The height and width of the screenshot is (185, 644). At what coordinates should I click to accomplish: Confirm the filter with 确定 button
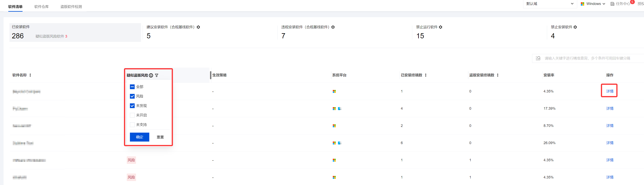pyautogui.click(x=140, y=137)
